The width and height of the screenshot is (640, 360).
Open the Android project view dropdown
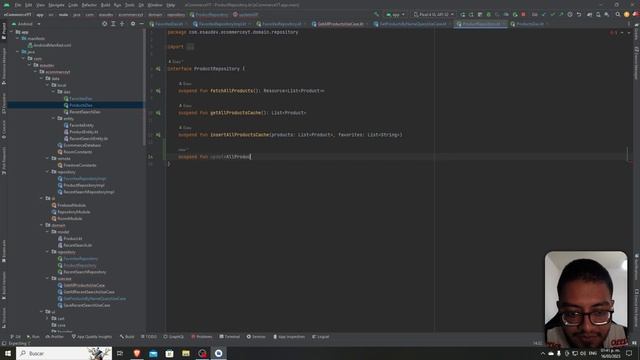point(27,24)
